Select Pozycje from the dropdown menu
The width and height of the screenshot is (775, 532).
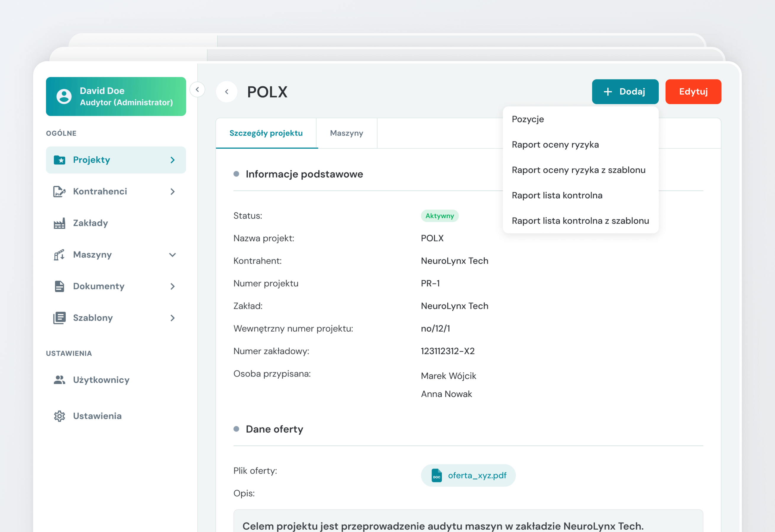[x=580, y=119]
